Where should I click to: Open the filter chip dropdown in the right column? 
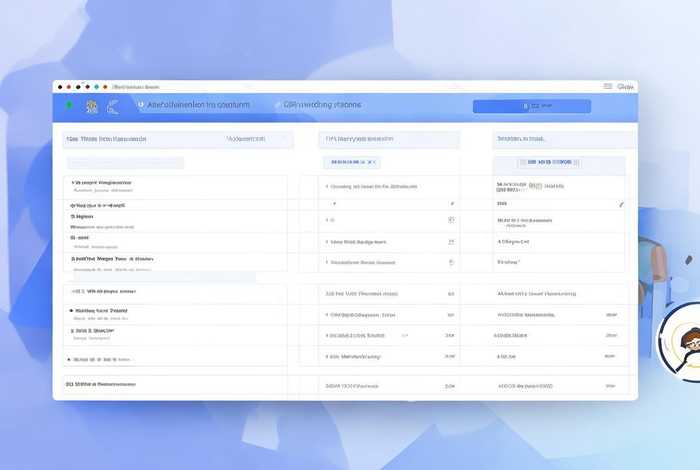(x=548, y=162)
